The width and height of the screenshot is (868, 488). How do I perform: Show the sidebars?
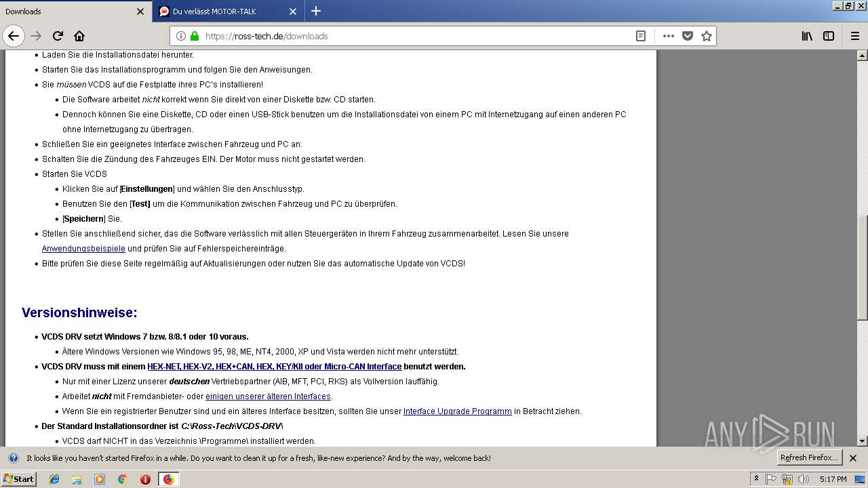(829, 36)
